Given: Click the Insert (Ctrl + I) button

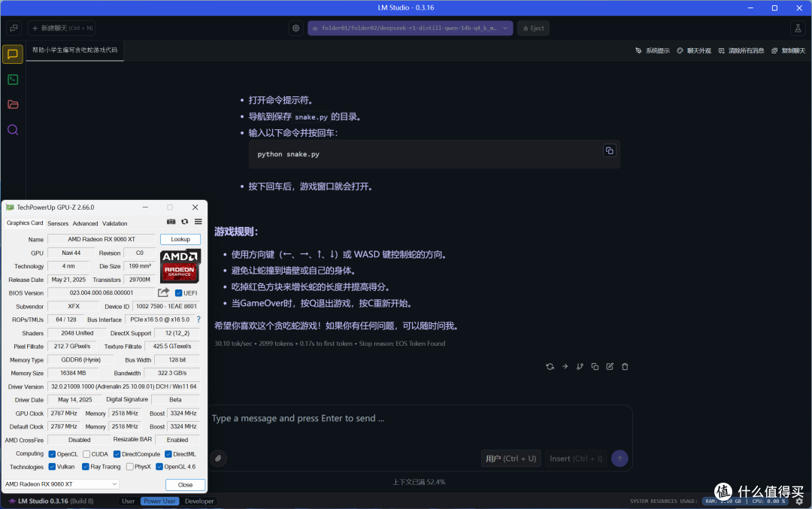Looking at the screenshot, I should click(x=576, y=459).
